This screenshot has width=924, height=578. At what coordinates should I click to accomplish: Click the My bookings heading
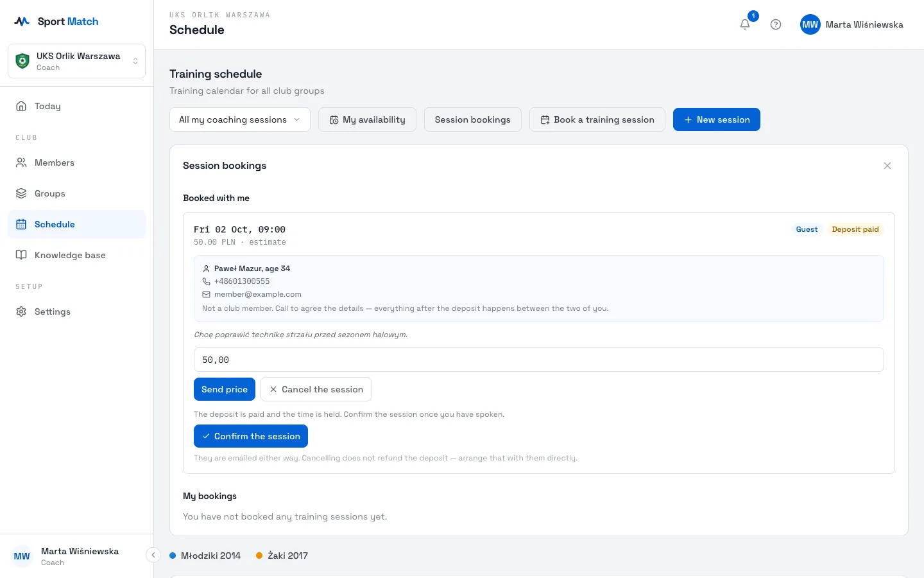[x=210, y=496]
